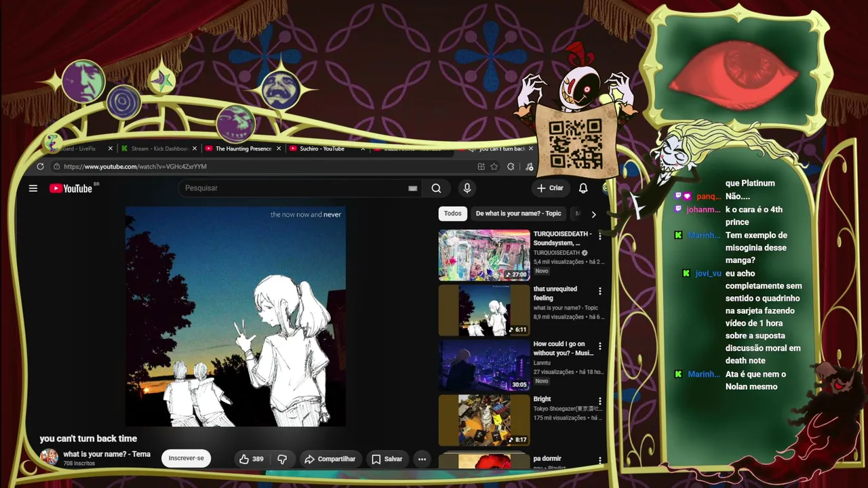Switch to the LivePix tab
Viewport: 868px width, 488px height.
pos(80,148)
